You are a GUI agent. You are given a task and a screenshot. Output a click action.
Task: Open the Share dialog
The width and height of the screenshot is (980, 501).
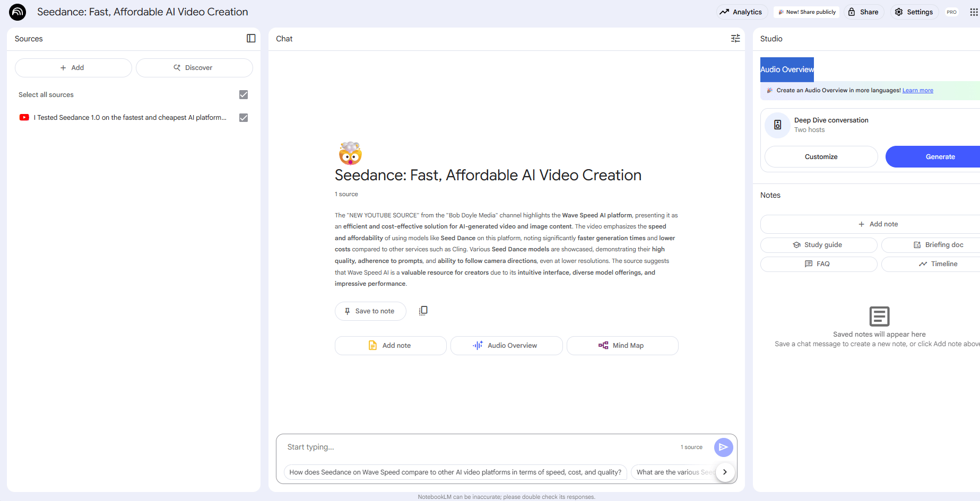pyautogui.click(x=863, y=12)
